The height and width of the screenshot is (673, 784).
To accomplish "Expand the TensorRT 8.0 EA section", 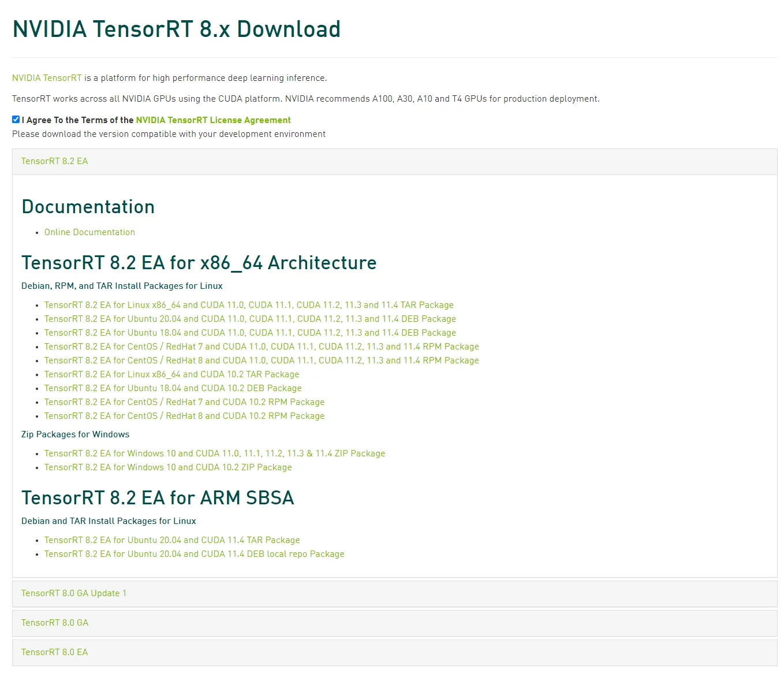I will 395,652.
